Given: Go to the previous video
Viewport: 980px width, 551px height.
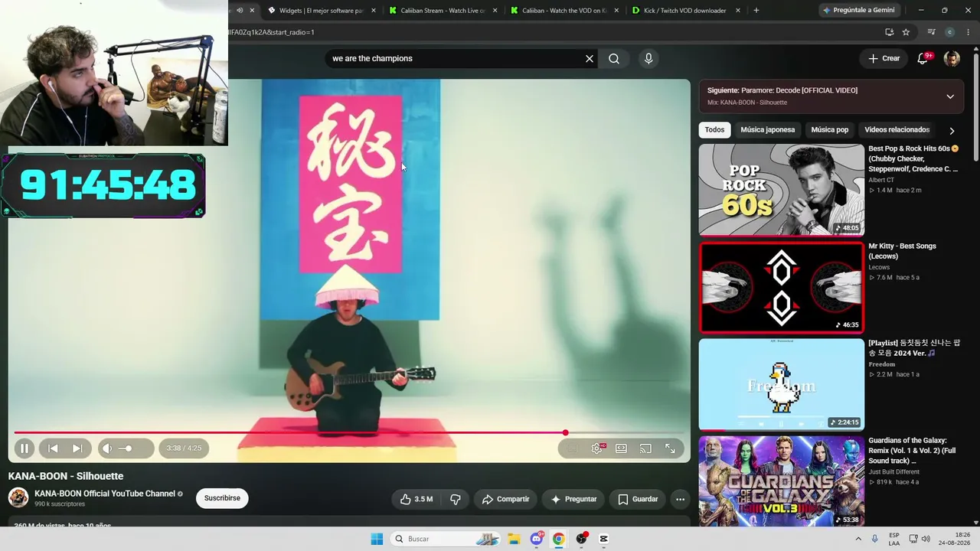Looking at the screenshot, I should (x=53, y=448).
